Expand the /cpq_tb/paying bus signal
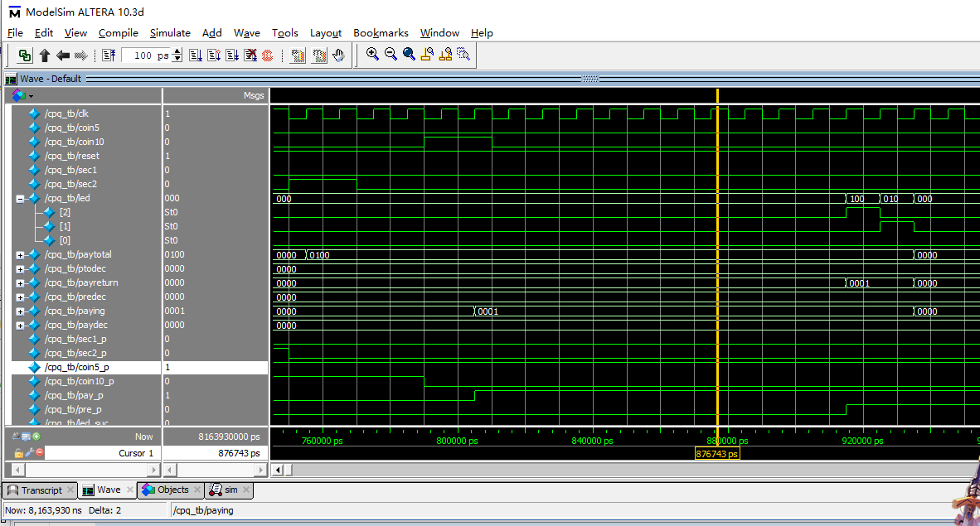980x526 pixels. coord(20,311)
